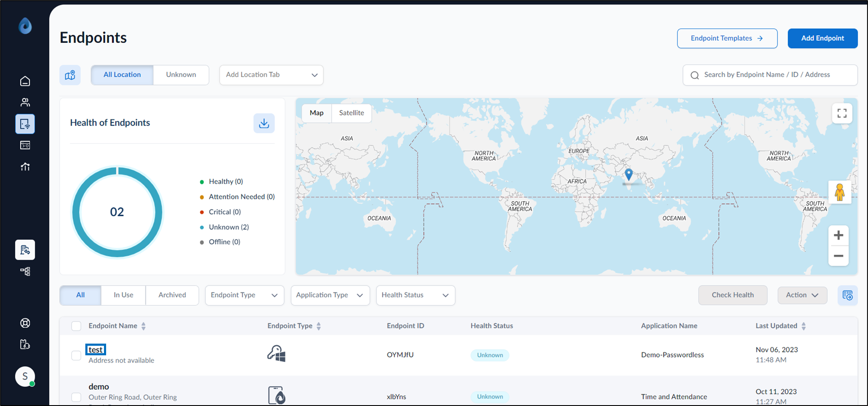Open Endpoint Templates

727,38
